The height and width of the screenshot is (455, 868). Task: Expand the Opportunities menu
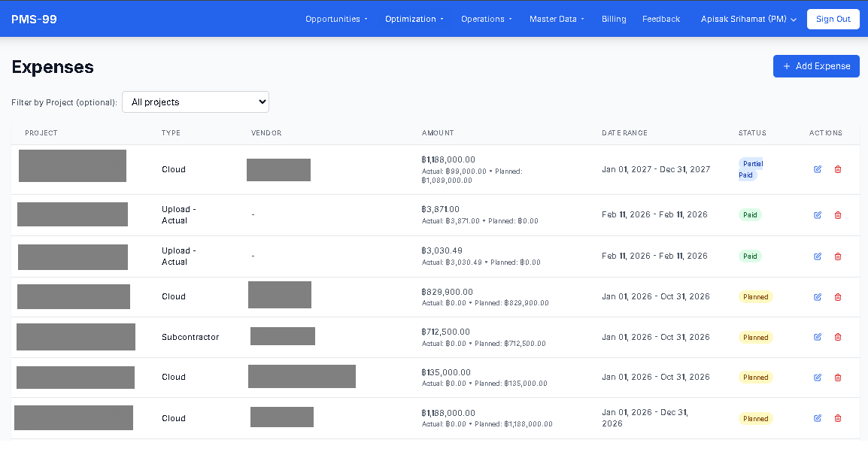[336, 20]
